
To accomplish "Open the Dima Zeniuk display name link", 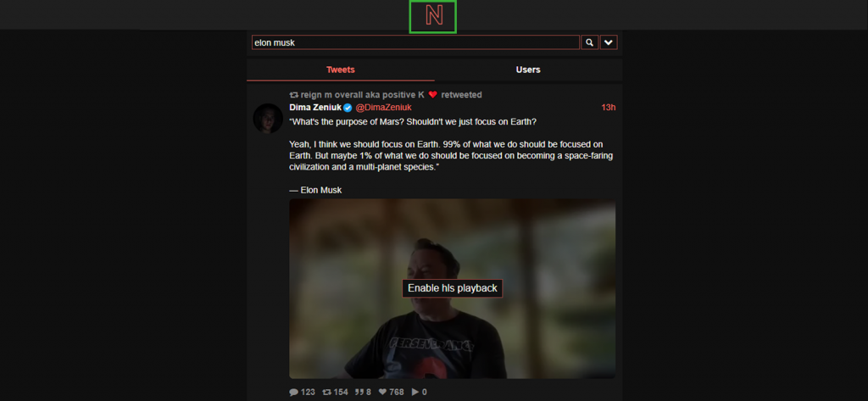I will click(315, 108).
